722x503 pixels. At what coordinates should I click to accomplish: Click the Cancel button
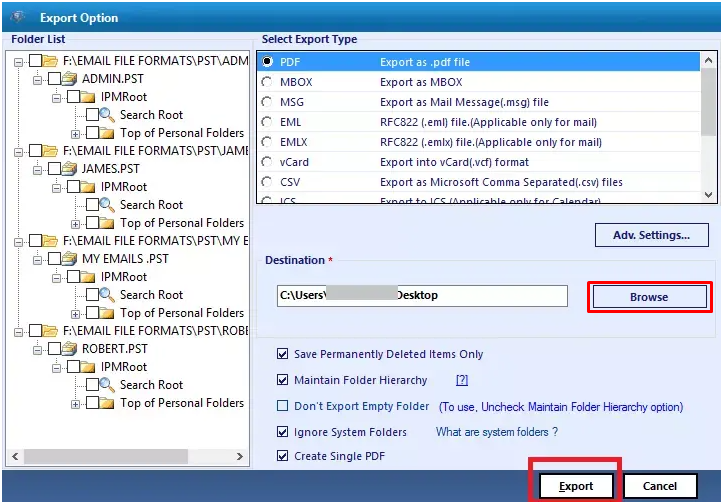[660, 486]
